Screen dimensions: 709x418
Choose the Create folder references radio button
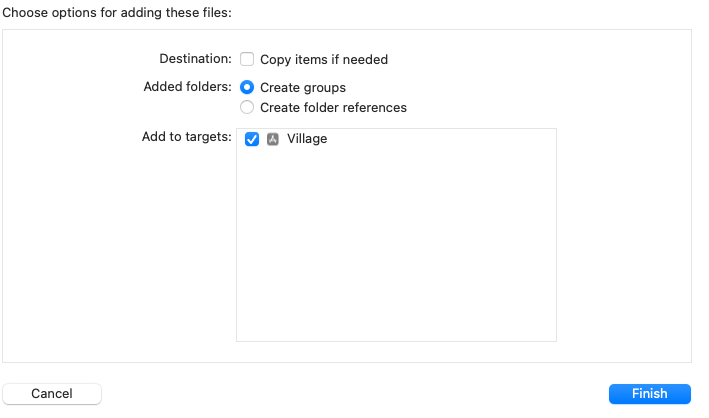(x=247, y=107)
